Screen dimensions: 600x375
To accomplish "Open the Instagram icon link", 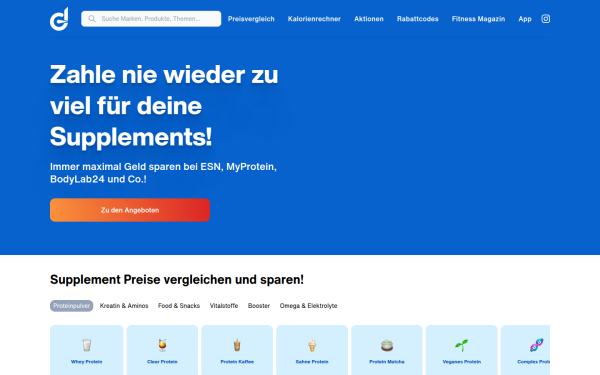I will (x=546, y=19).
